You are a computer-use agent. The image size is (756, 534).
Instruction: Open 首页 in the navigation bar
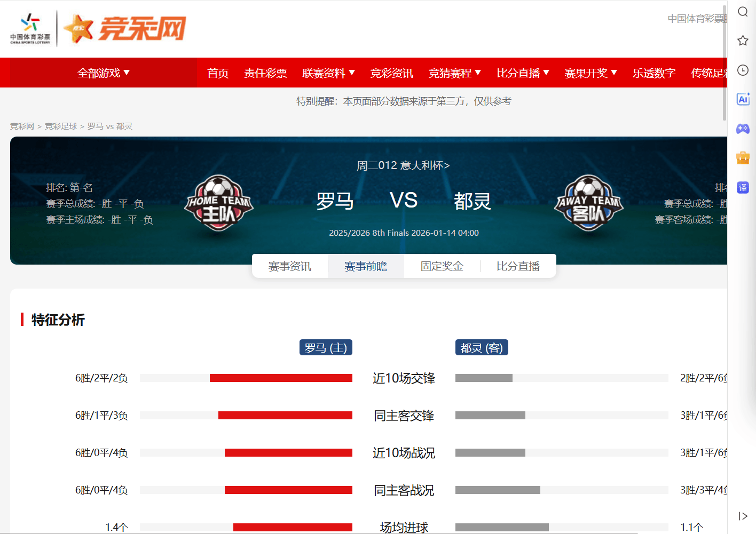pyautogui.click(x=218, y=73)
